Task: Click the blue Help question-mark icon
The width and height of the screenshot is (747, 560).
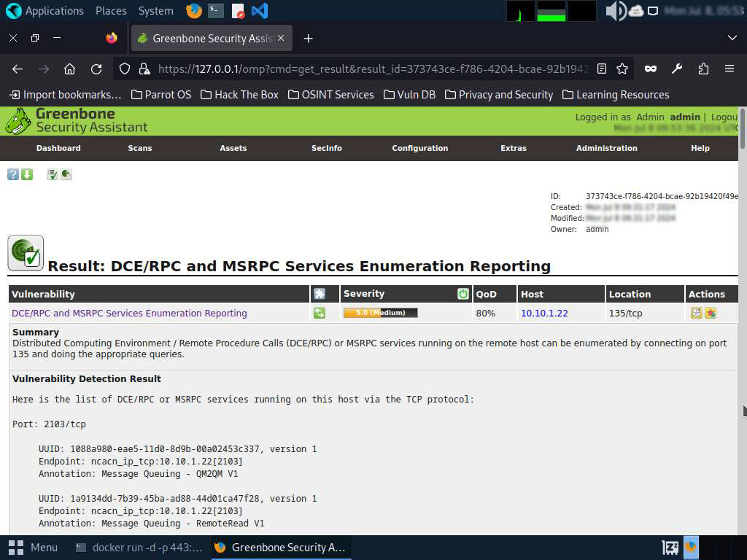Action: pos(13,174)
